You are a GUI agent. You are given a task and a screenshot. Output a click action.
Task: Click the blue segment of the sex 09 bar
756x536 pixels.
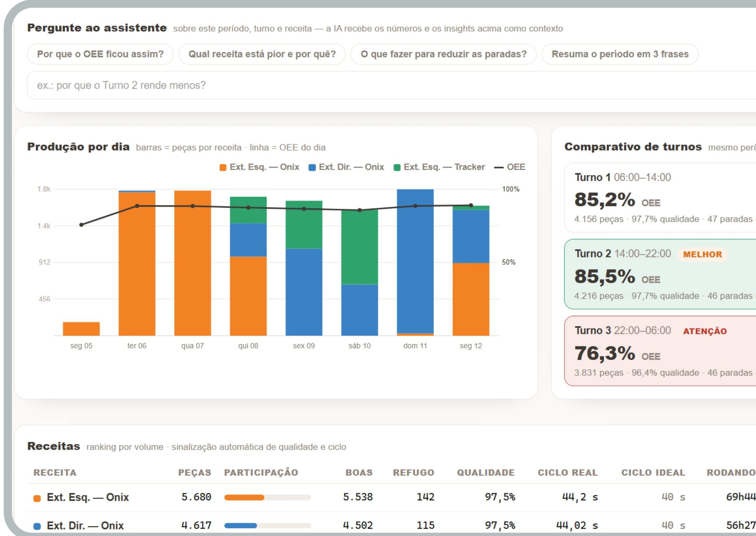point(304,292)
